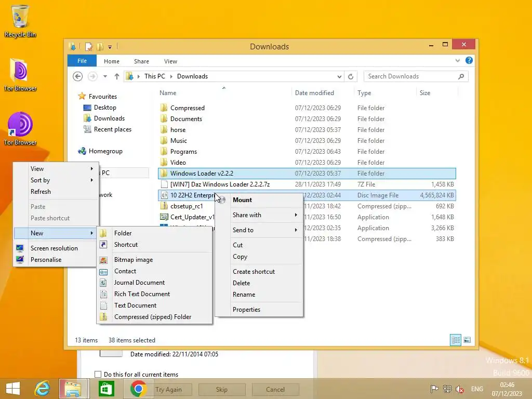Expand the ribbon with the chevron
The width and height of the screenshot is (532, 399).
coord(458,61)
